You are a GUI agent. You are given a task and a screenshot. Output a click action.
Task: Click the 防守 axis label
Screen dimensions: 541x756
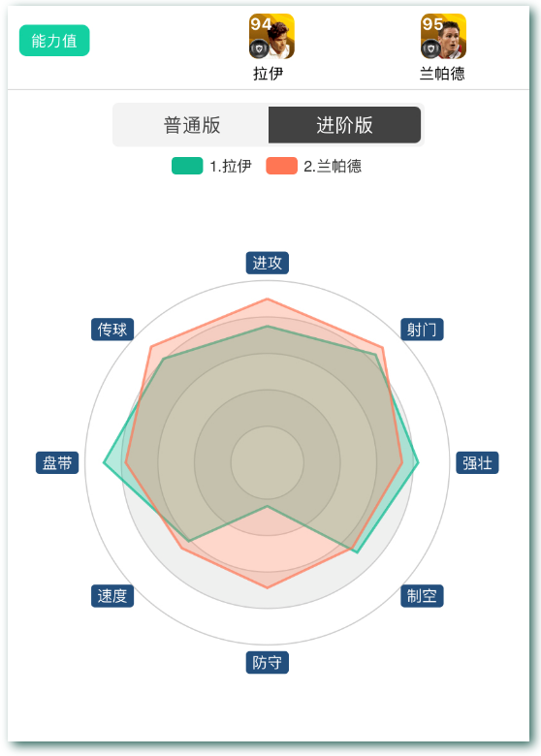coord(268,662)
